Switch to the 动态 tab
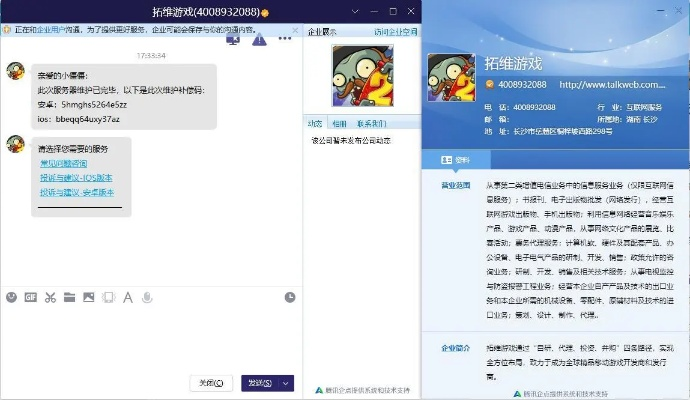The height and width of the screenshot is (400, 690). tap(315, 123)
